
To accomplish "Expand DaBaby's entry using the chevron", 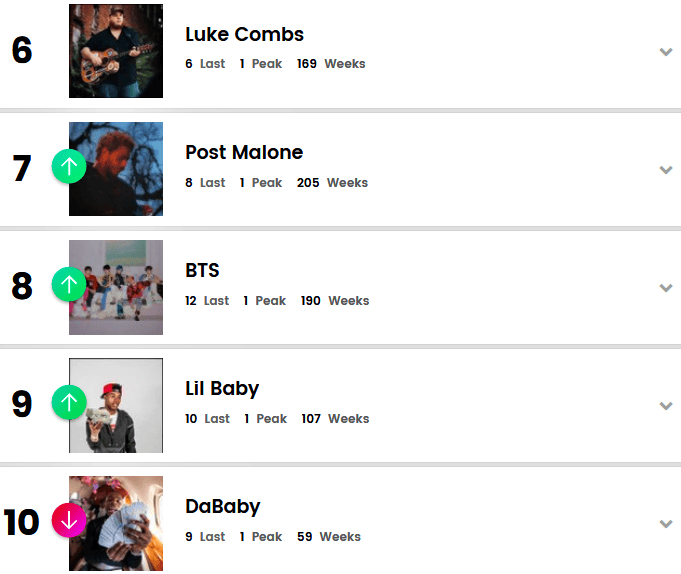I will [666, 524].
